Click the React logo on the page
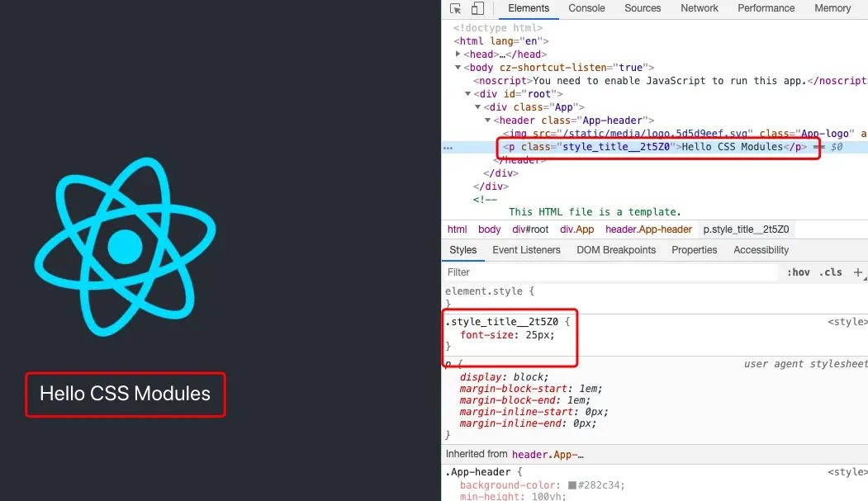 [125, 247]
